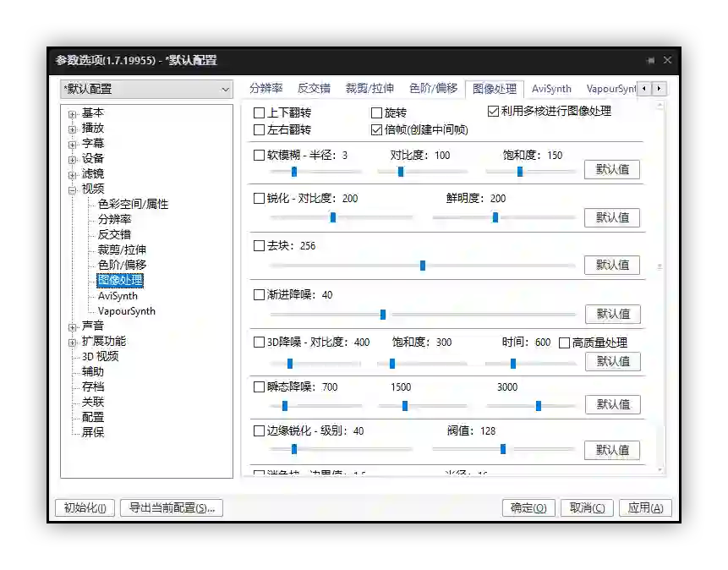The width and height of the screenshot is (728, 570).
Task: Toggle 利用多核进行图像处理 checkbox
Action: tap(494, 112)
